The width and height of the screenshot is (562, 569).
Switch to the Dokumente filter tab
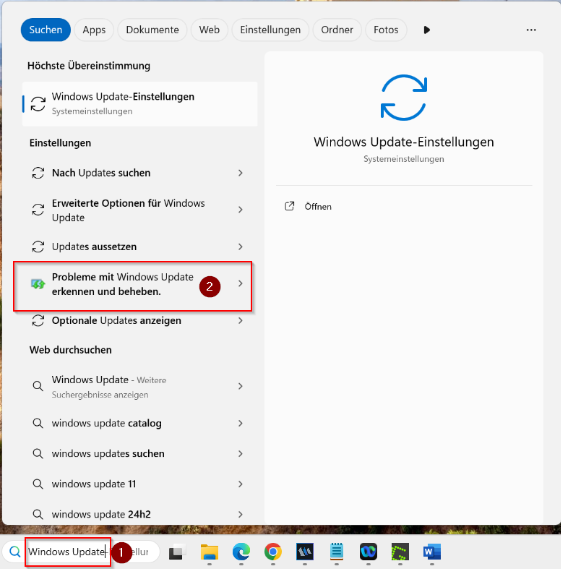(x=152, y=30)
